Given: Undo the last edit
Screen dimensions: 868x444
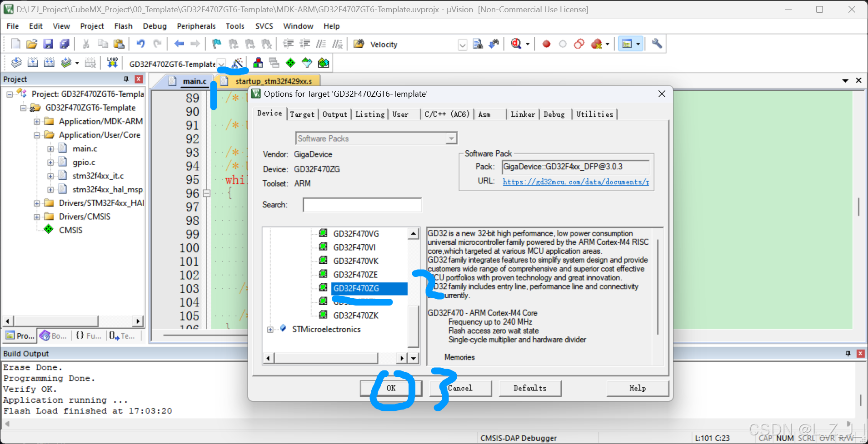Looking at the screenshot, I should tap(141, 44).
